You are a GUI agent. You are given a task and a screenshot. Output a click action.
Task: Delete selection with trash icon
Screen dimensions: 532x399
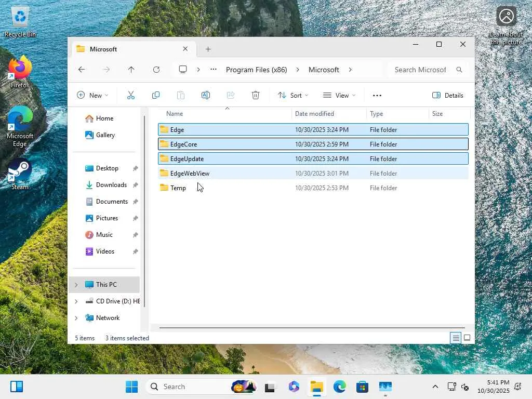[256, 96]
